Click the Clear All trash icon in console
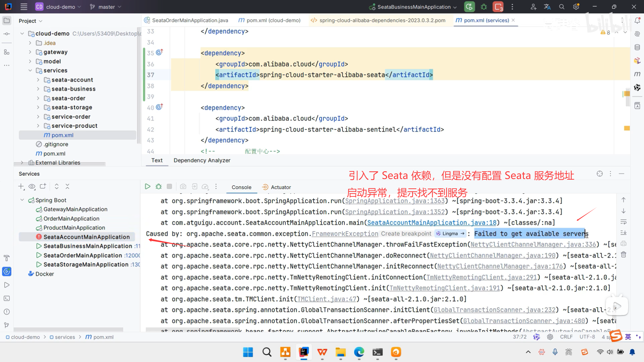 pos(624,255)
